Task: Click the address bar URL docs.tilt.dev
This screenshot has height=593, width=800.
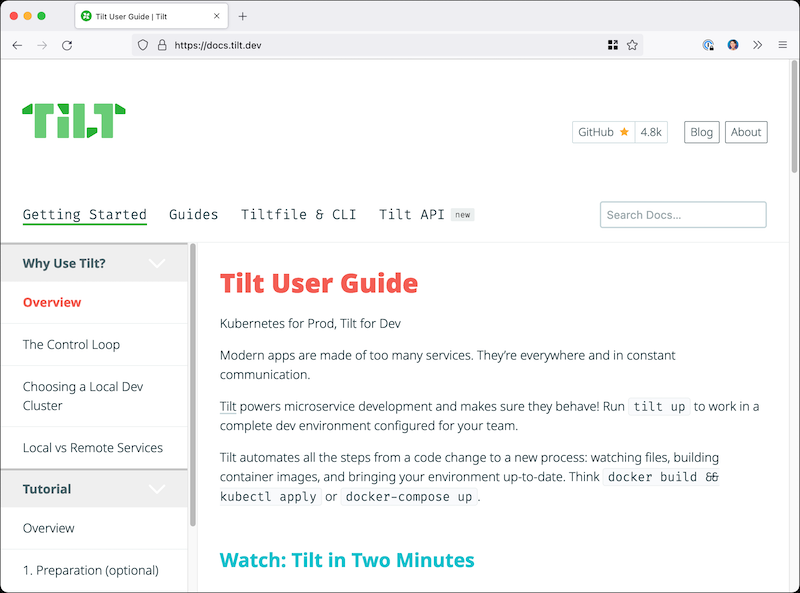Action: click(218, 45)
